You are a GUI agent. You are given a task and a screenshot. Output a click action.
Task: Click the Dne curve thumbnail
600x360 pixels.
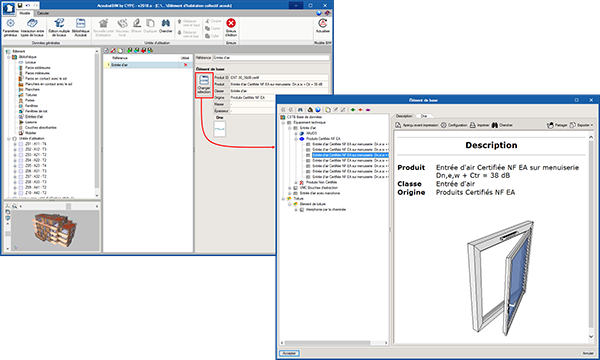tap(220, 129)
